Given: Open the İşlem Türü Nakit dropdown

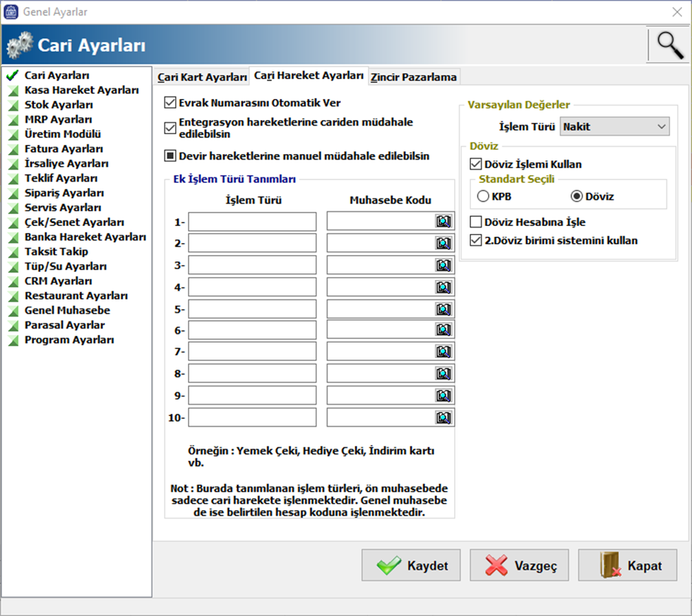Looking at the screenshot, I should coord(614,126).
